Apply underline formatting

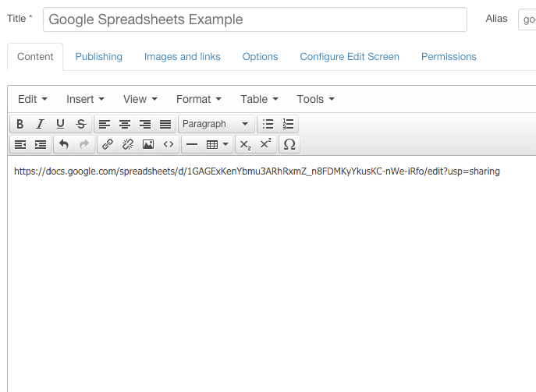point(61,124)
